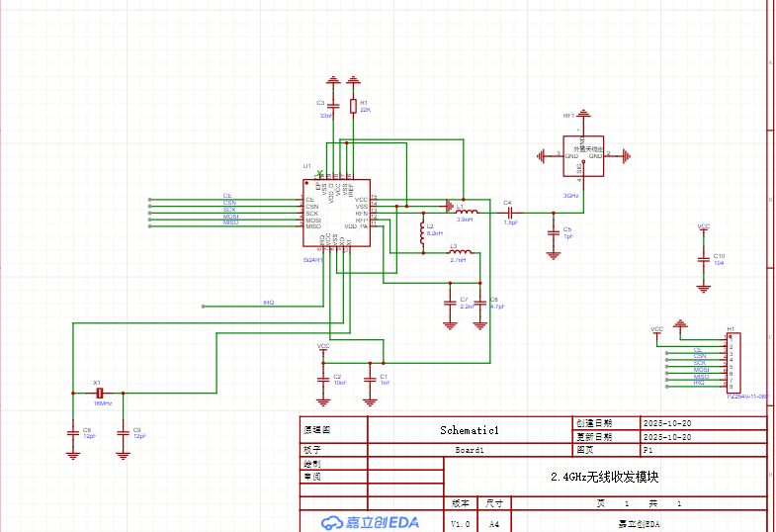Select resistor R1 22K symbol
Screen dimensions: 776x532
pos(354,105)
